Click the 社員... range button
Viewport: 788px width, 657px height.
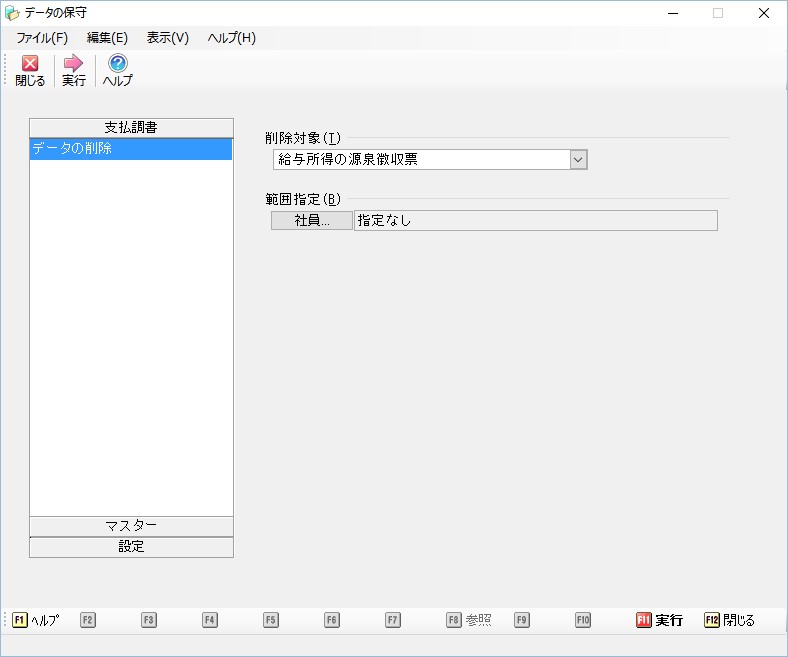(311, 221)
